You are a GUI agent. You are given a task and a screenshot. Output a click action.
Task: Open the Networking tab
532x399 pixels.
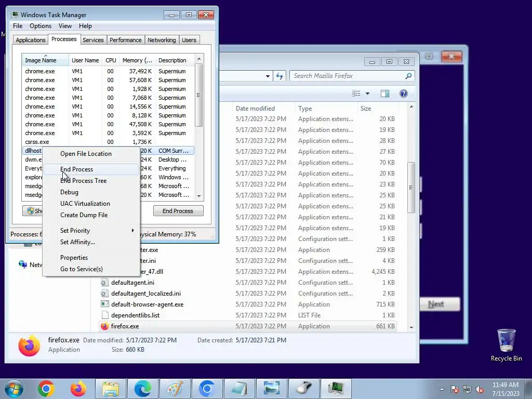tap(162, 40)
